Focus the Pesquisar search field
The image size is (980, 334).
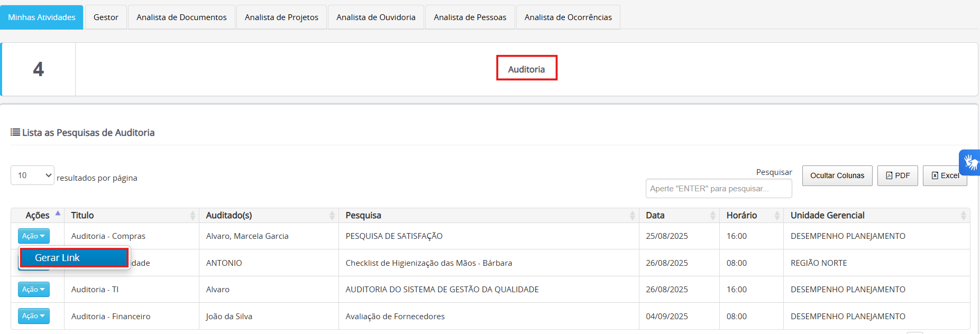pos(718,189)
